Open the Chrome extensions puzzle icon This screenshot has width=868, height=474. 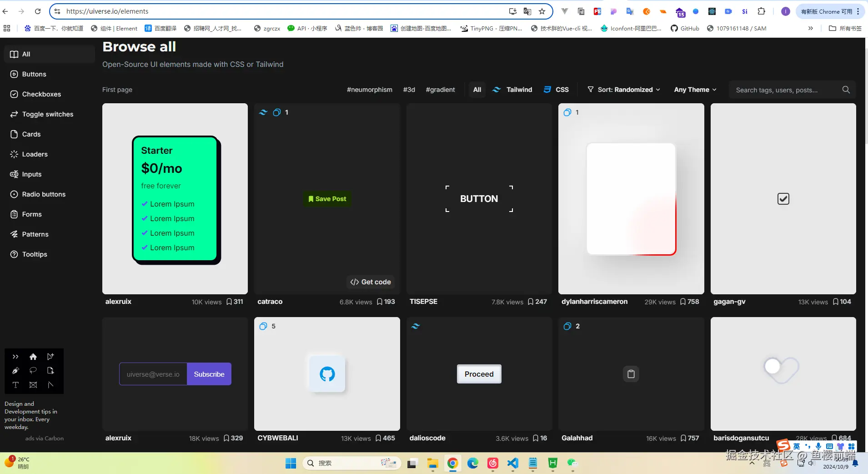[x=762, y=11]
